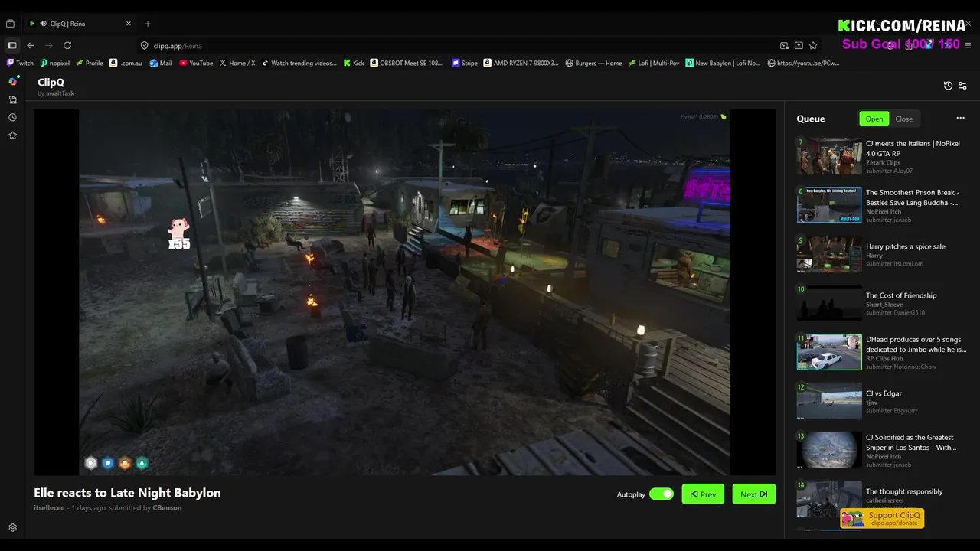
Task: Select CJ meets the Italians clip thumbnail
Action: 829,157
